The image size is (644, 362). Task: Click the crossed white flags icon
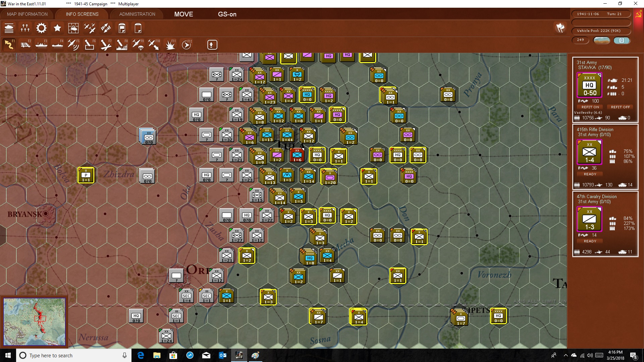tap(560, 28)
